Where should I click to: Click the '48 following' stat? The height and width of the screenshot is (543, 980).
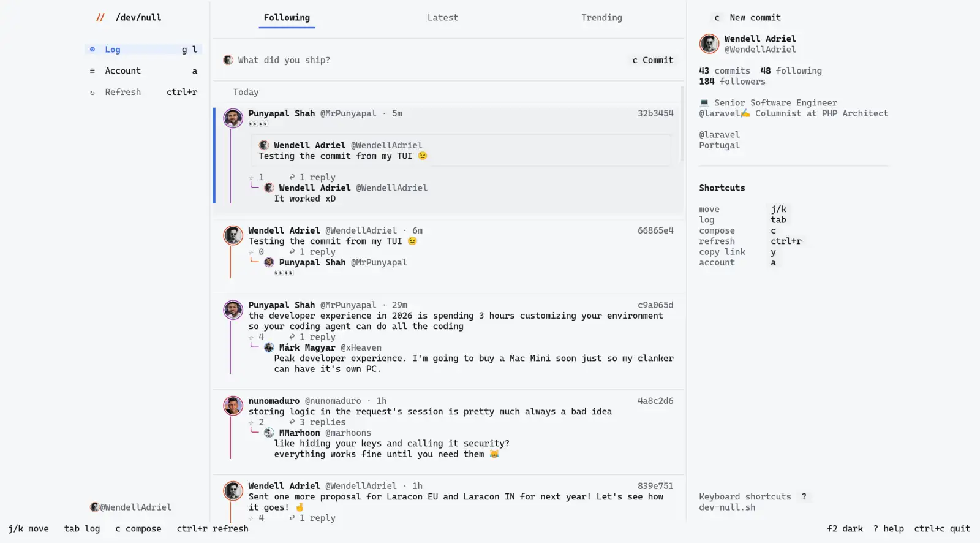point(791,71)
